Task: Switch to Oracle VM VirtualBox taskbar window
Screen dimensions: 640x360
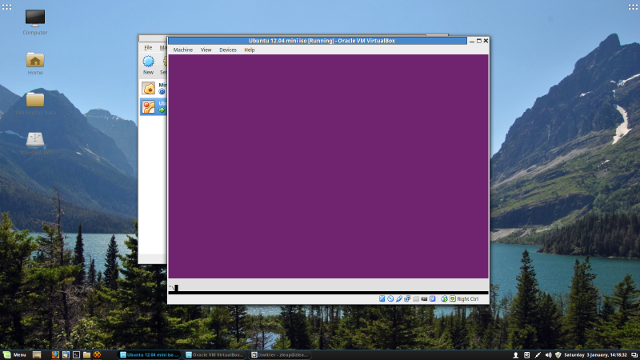Action: click(x=215, y=355)
